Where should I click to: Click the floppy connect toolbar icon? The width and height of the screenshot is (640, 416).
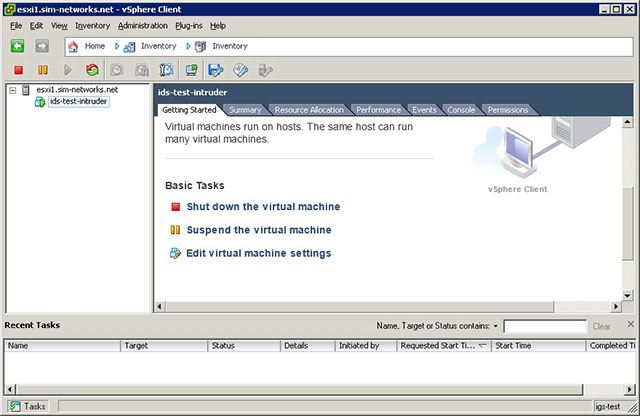(216, 70)
